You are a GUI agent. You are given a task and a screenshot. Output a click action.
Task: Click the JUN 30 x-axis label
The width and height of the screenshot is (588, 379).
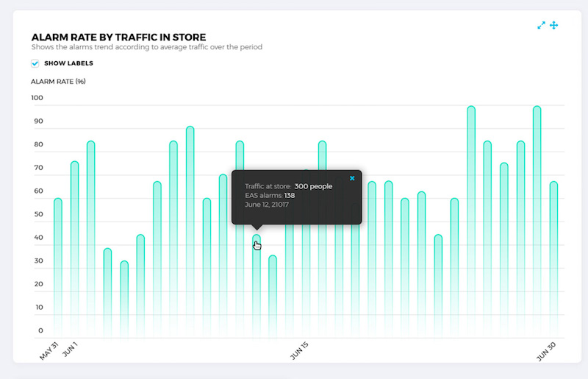click(545, 351)
